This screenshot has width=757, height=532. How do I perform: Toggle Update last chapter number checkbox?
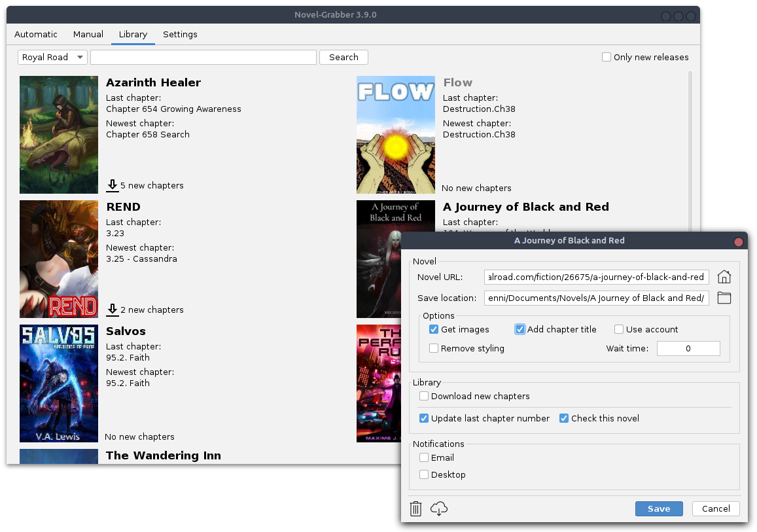point(424,418)
